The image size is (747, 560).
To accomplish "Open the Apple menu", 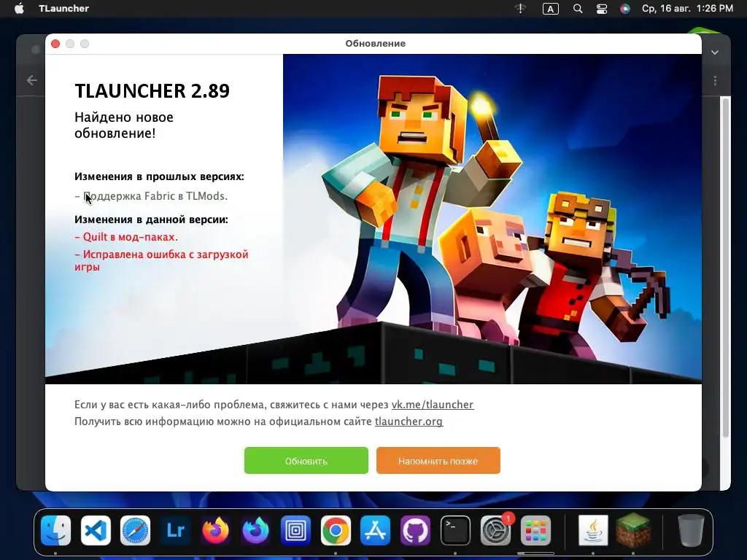I will pyautogui.click(x=19, y=8).
